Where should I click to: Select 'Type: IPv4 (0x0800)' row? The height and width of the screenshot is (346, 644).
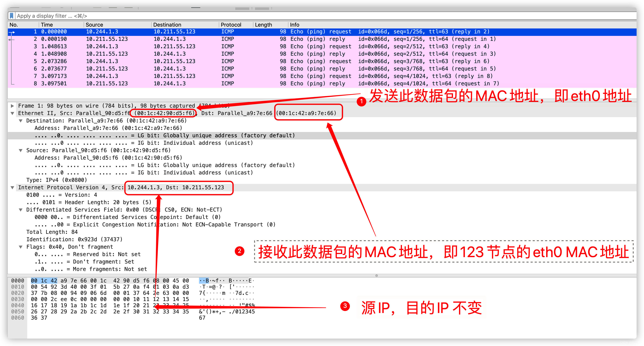322,180
